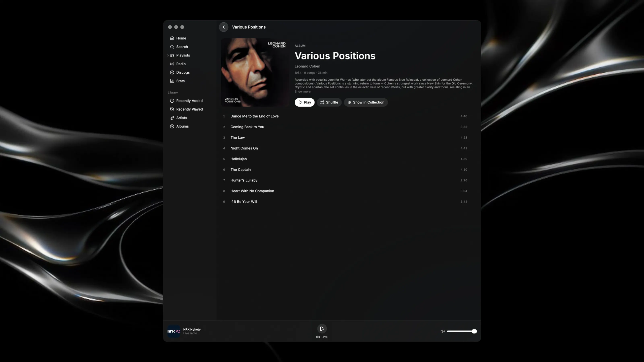Image resolution: width=644 pixels, height=362 pixels.
Task: Click the Recently Played history icon
Action: click(172, 109)
